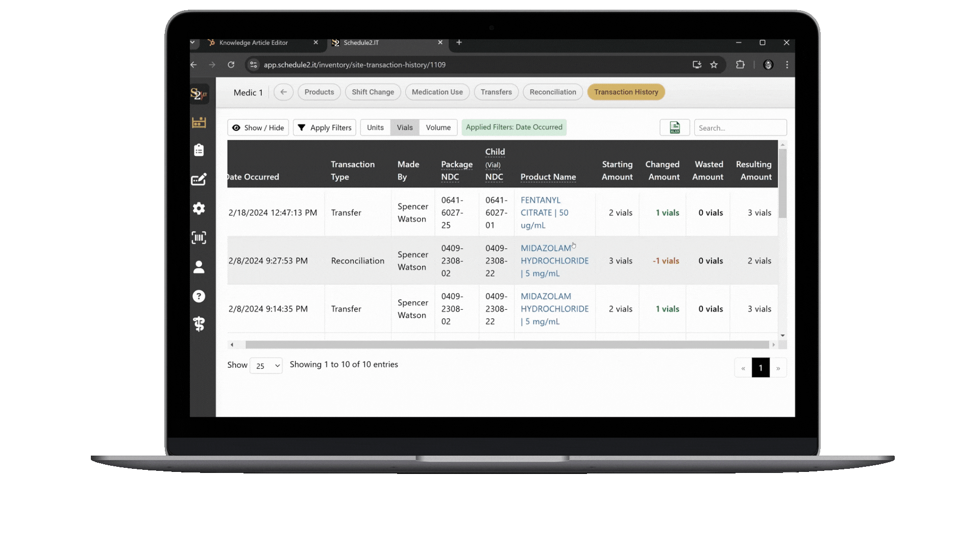Export table with XLSX icon
This screenshot has height=551, width=980.
pyautogui.click(x=674, y=128)
